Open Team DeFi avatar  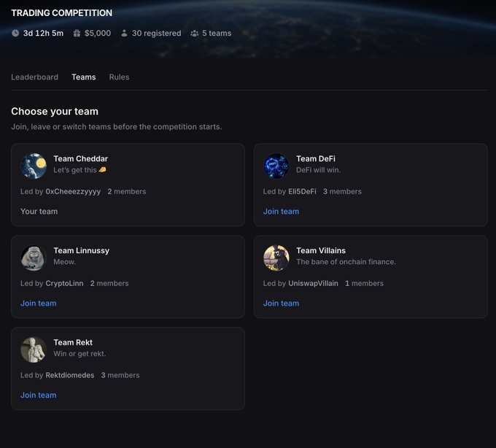[x=276, y=166]
